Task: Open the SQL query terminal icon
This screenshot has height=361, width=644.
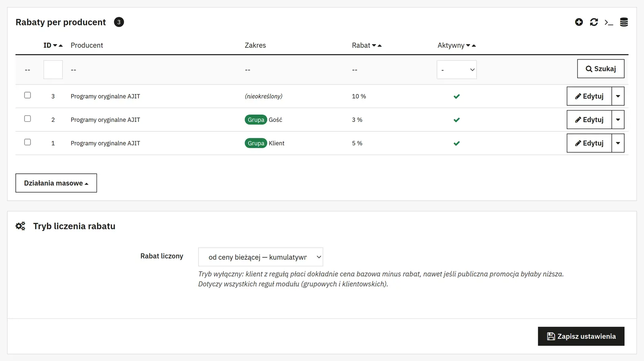Action: [609, 23]
